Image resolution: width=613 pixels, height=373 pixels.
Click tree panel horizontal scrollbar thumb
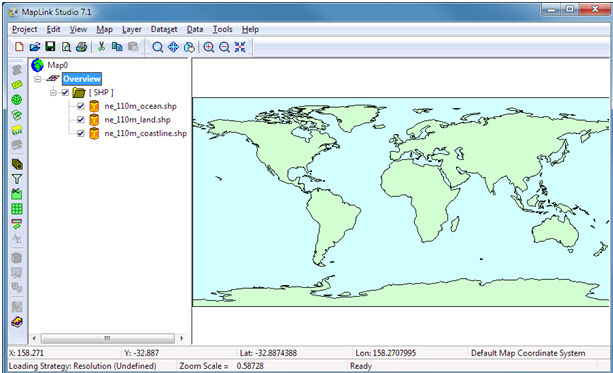click(108, 338)
